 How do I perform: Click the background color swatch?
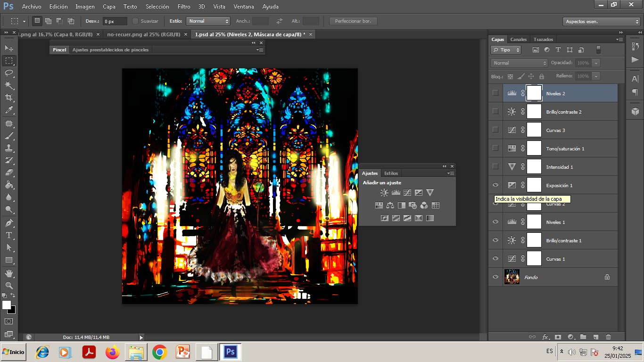[13, 311]
